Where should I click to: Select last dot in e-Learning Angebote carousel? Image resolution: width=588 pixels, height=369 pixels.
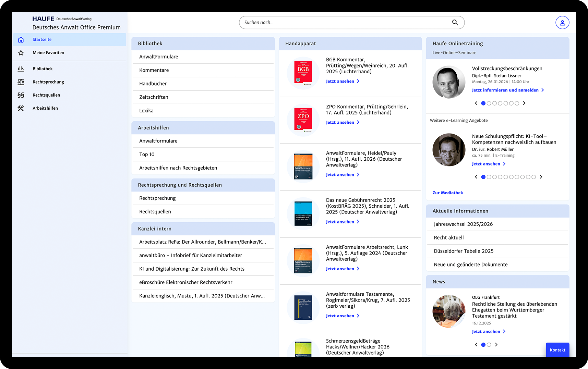[533, 177]
